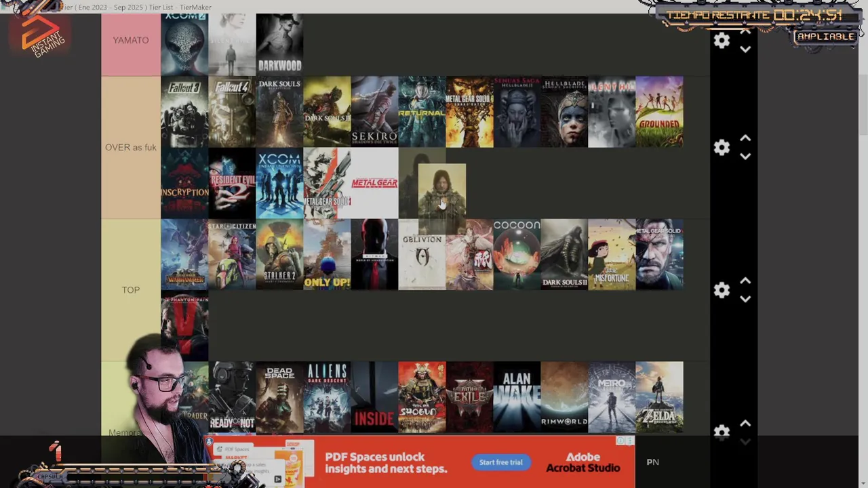
Task: Select The Phantom Pain cover
Action: tap(184, 325)
